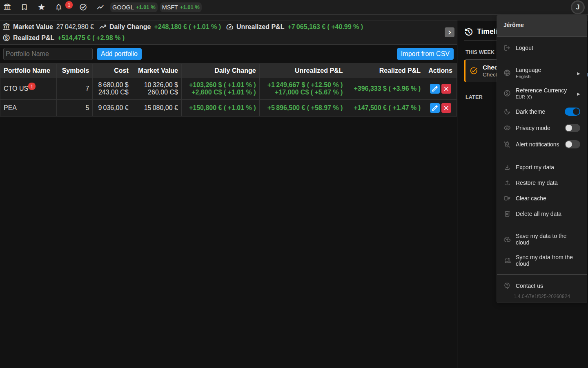Open the notifications bell icon

click(x=58, y=7)
